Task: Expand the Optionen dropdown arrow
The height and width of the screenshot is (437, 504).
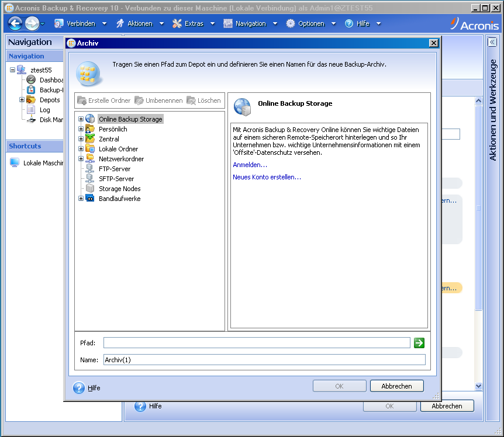Action: pos(333,23)
